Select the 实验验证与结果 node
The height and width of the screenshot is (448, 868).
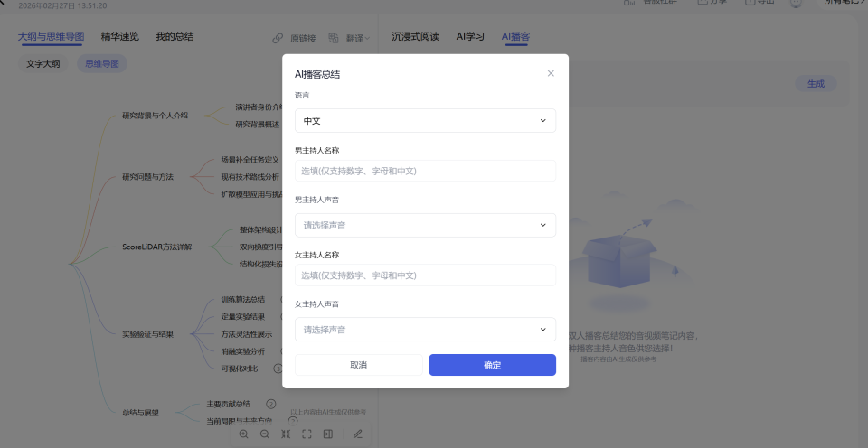147,334
